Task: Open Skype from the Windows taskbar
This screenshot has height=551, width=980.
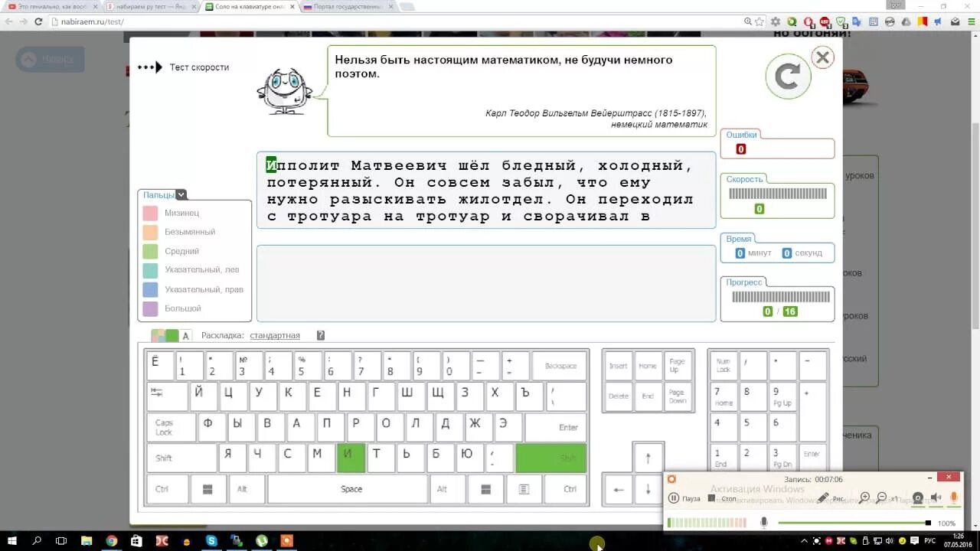Action: pyautogui.click(x=211, y=541)
